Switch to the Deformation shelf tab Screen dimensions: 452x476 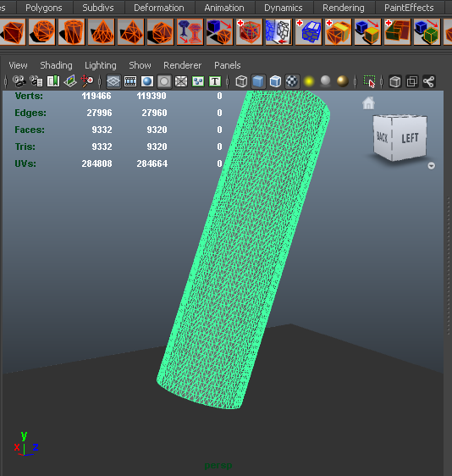(x=159, y=8)
